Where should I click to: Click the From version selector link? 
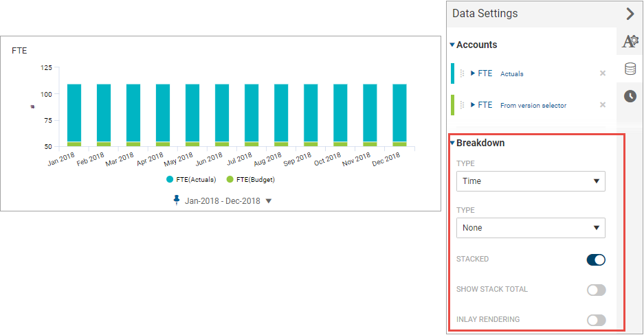(533, 106)
